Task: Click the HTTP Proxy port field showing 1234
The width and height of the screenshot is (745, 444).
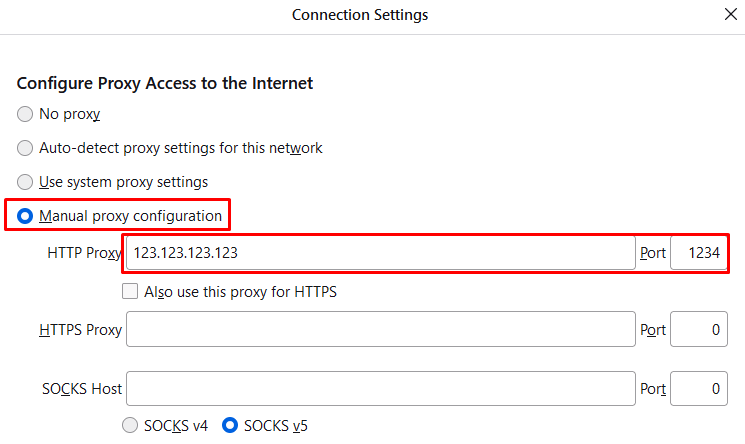Action: click(x=697, y=254)
